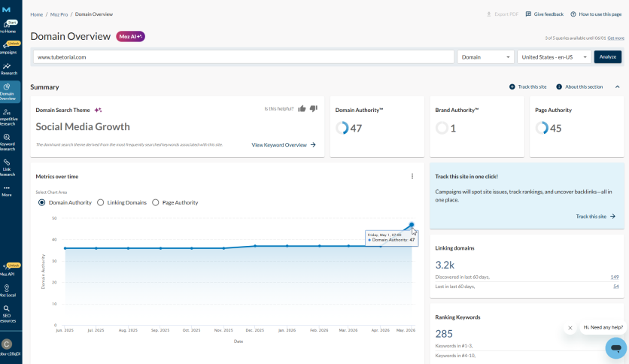Click Page Authority score 45
This screenshot has height=364, width=629.
[x=555, y=129]
